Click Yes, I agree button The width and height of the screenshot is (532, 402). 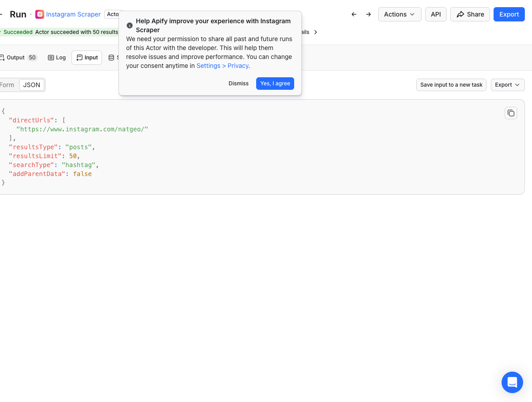[x=275, y=84]
